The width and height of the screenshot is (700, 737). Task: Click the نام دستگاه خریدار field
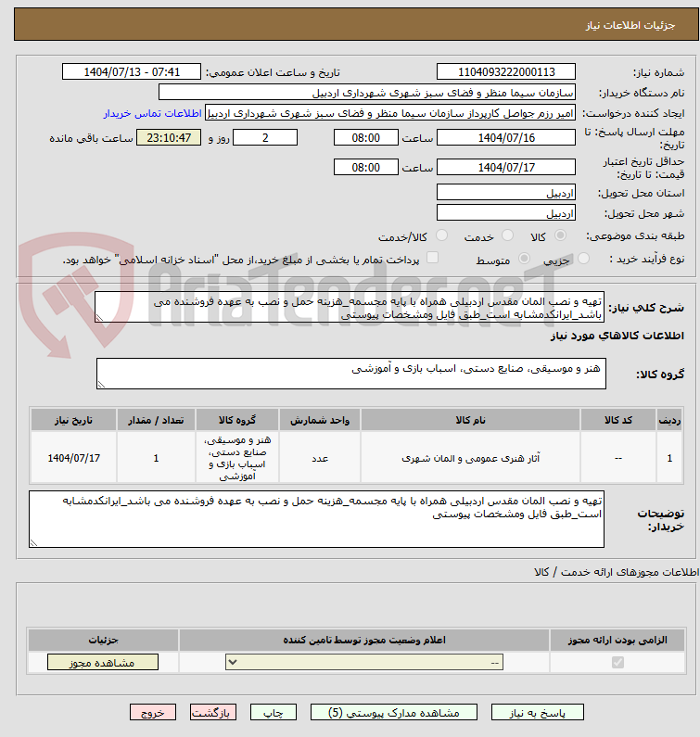pos(367,92)
